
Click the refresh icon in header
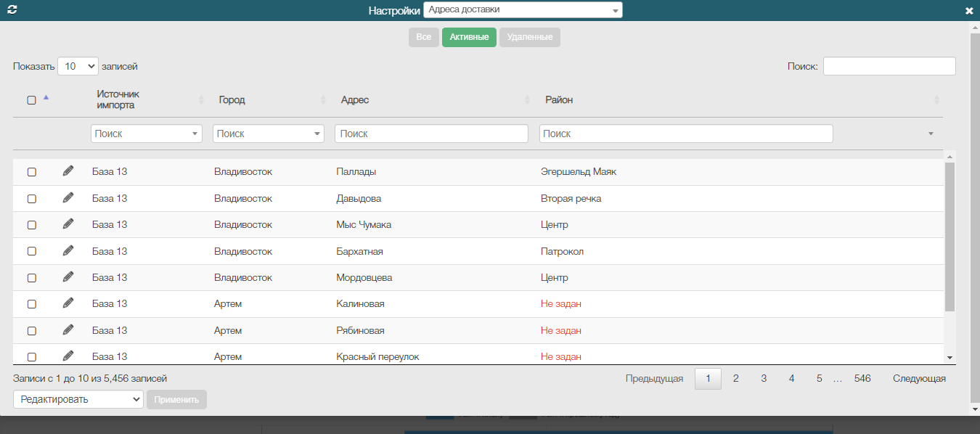(12, 10)
